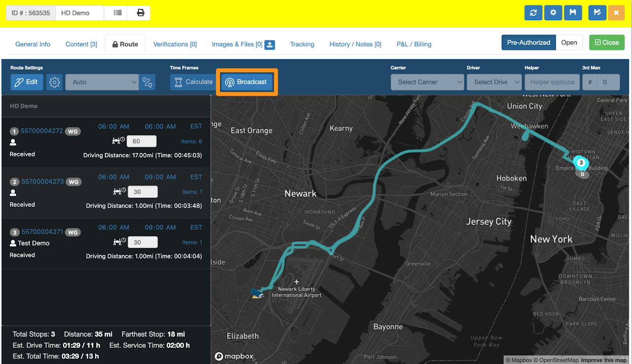Open the route settings gear beside Edit
This screenshot has width=632, height=364.
[x=54, y=82]
